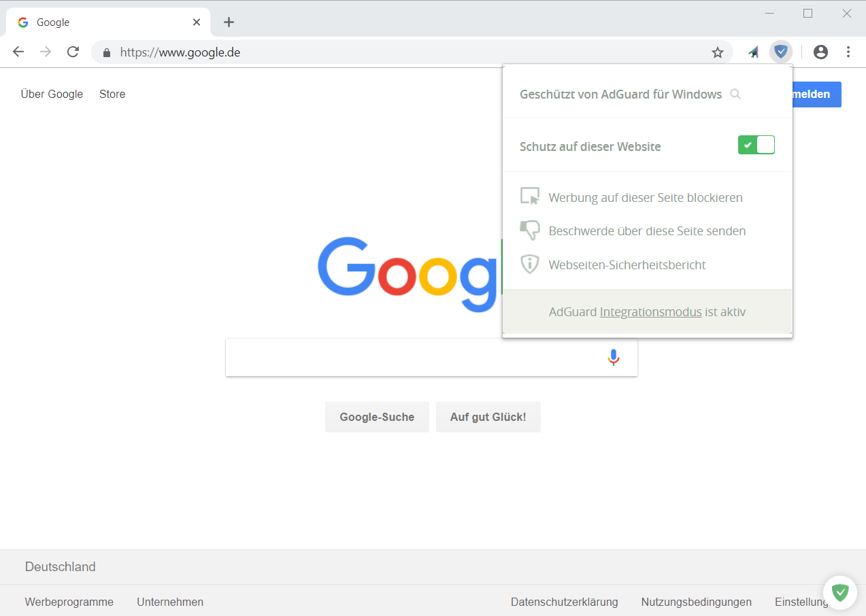Click the blue Anmelden sign-in button

click(817, 95)
